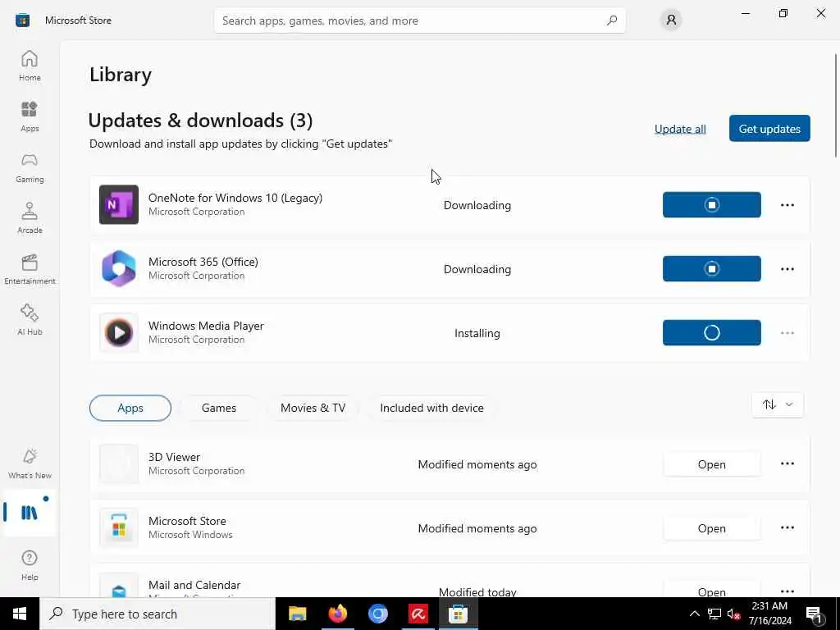Open the Microsoft Store app from list
This screenshot has width=840, height=630.
pos(711,528)
